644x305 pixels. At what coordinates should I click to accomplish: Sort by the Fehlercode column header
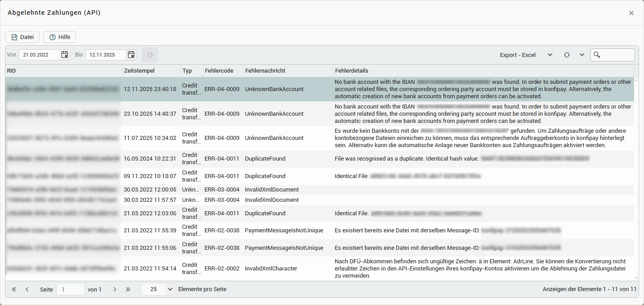click(223, 71)
